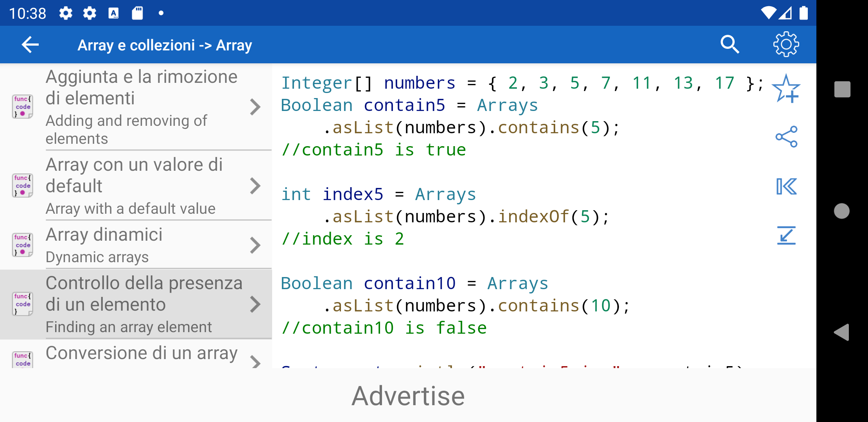Tap func code icon beside Array dinamici

click(22, 245)
